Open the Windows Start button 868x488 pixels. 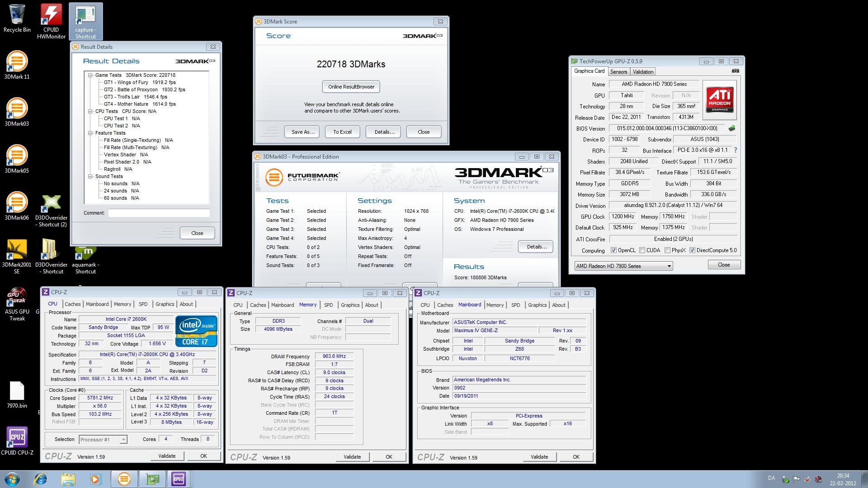coord(12,479)
